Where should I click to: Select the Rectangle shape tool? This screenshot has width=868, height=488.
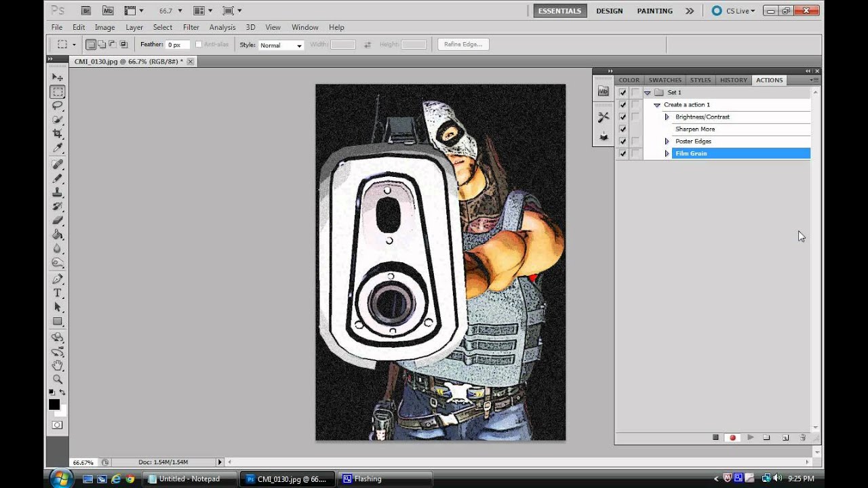pyautogui.click(x=58, y=322)
